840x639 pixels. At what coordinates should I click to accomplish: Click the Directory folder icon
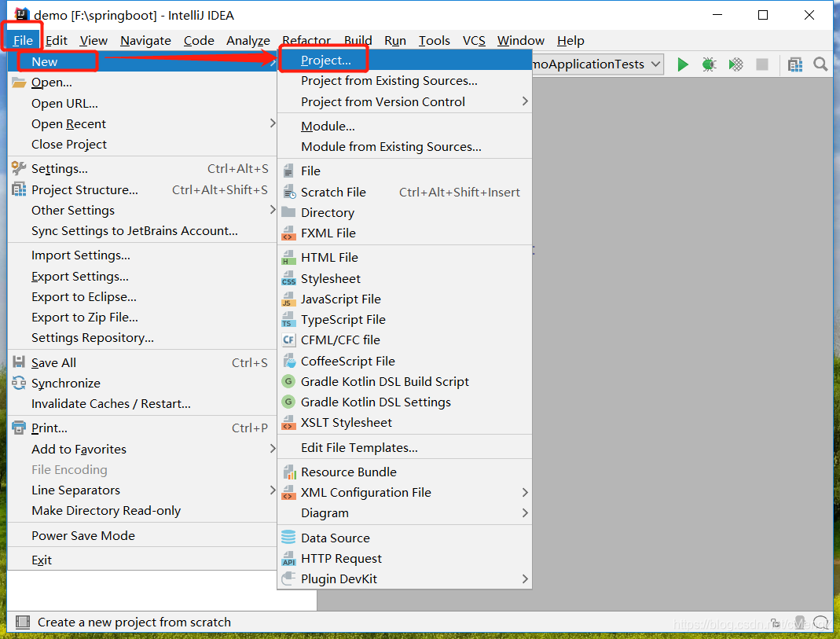coord(288,212)
